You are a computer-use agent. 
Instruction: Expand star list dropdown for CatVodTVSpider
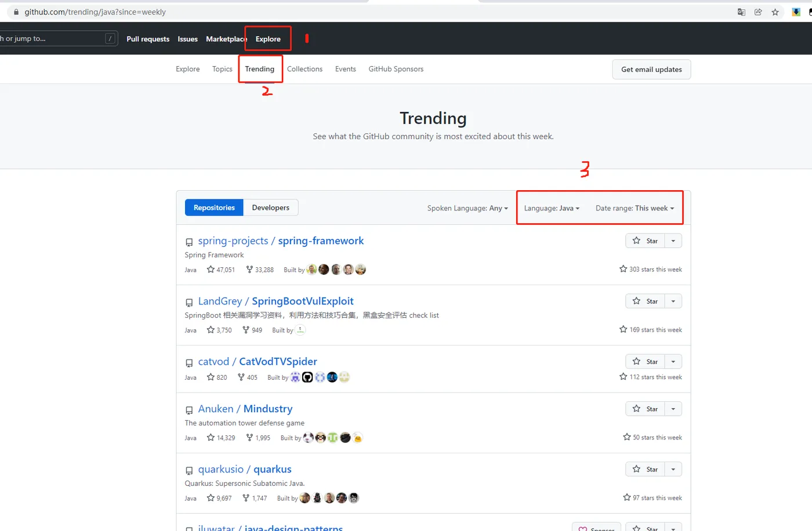pyautogui.click(x=673, y=361)
